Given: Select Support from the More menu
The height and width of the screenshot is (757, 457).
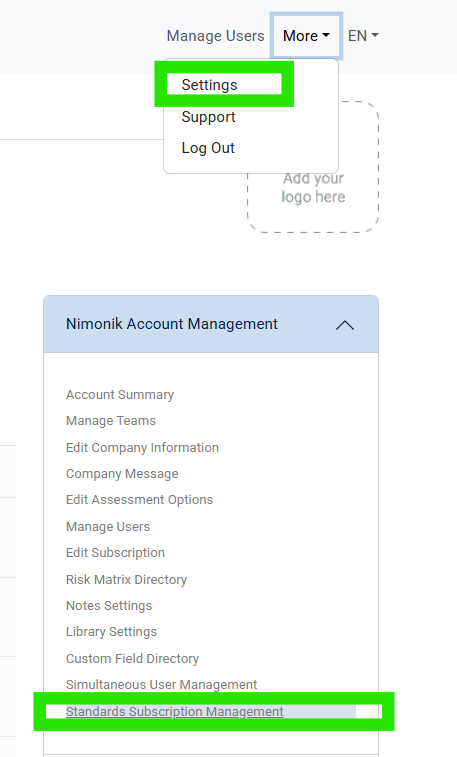Looking at the screenshot, I should [x=208, y=117].
